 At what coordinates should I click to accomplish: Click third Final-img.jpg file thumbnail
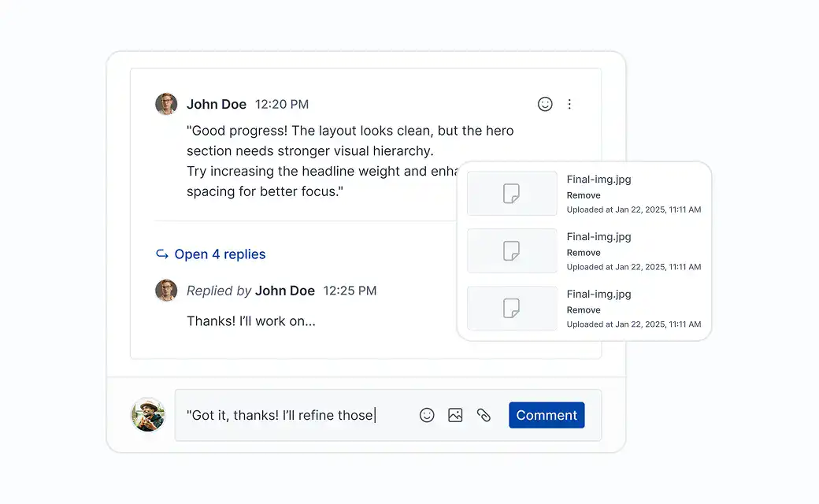512,309
